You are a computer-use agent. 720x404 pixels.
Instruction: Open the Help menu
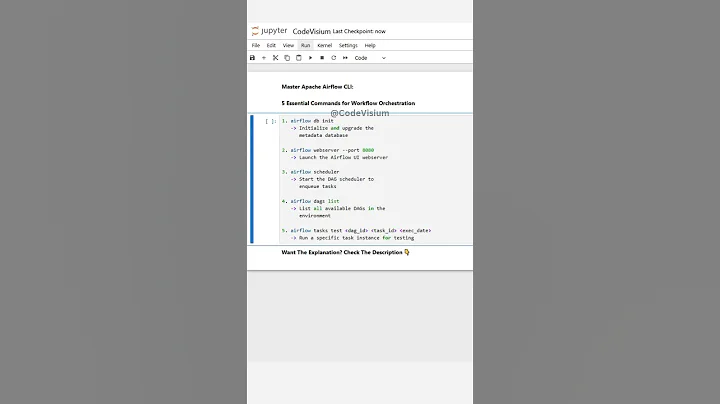click(x=370, y=45)
